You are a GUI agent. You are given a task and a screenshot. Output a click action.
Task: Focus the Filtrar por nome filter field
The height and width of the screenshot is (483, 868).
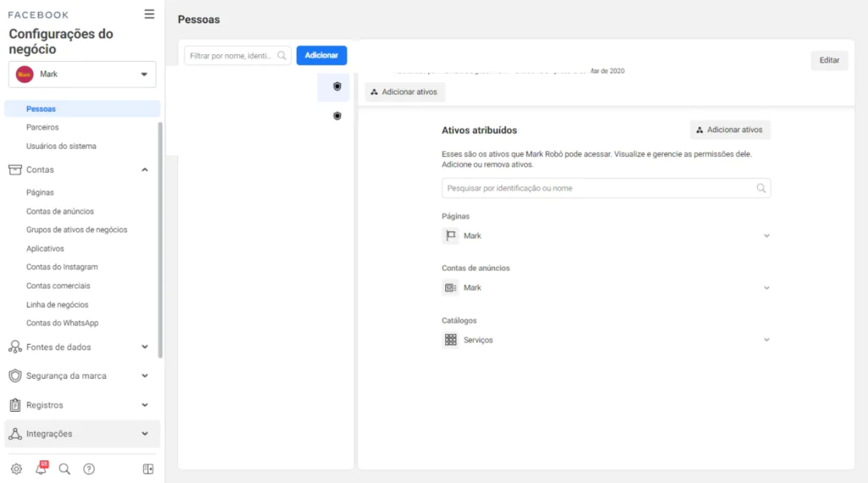237,55
